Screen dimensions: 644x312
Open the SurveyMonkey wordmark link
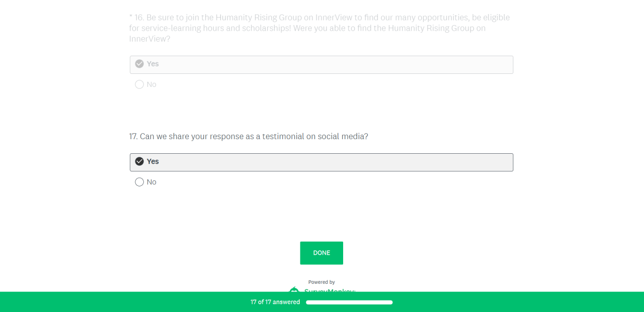(329, 290)
